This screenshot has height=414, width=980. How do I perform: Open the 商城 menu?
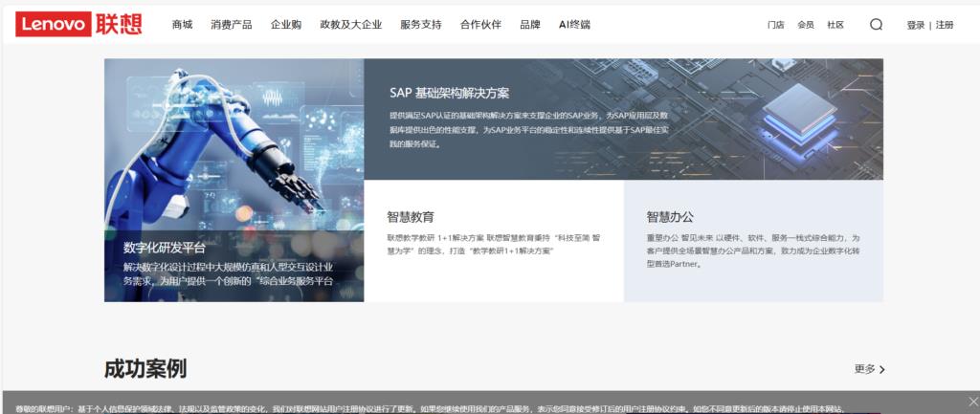pos(183,25)
